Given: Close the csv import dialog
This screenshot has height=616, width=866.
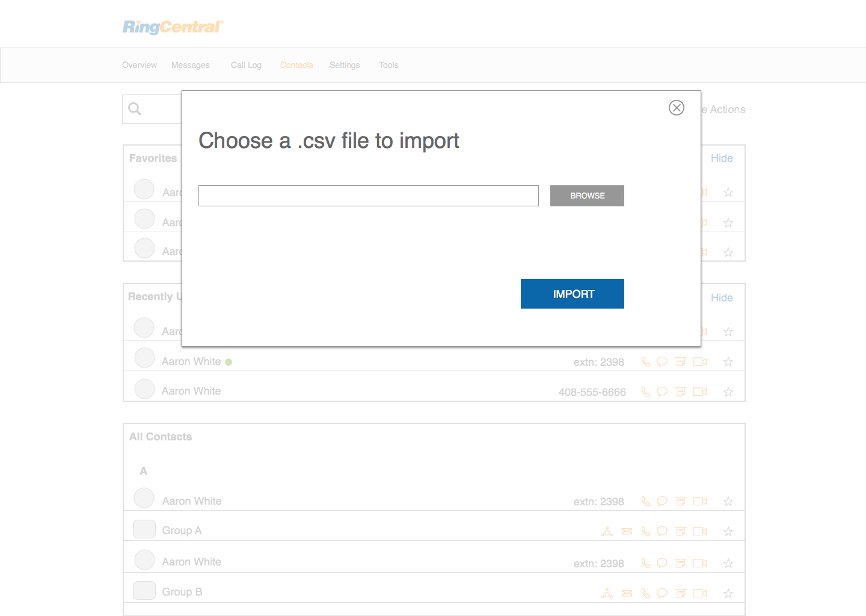Looking at the screenshot, I should coord(677,108).
